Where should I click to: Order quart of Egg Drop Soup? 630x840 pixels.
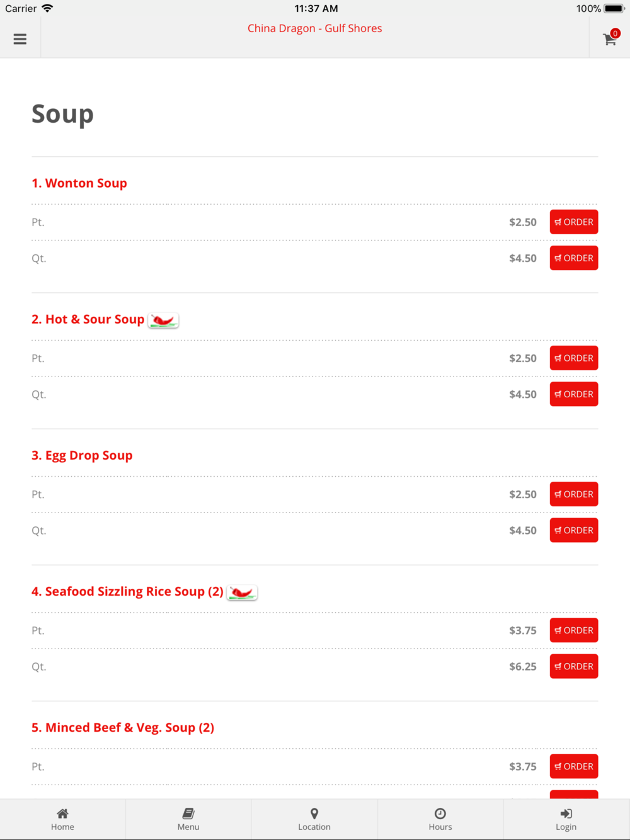574,530
